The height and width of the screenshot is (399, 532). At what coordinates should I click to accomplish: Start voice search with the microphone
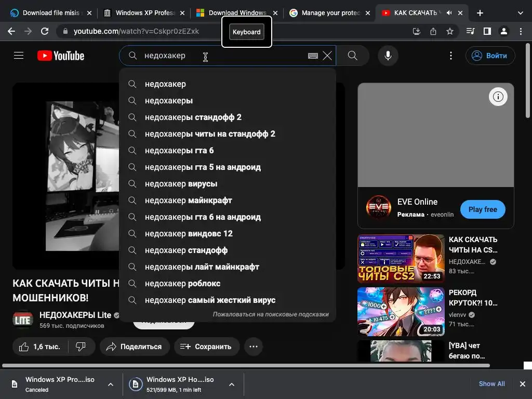388,56
